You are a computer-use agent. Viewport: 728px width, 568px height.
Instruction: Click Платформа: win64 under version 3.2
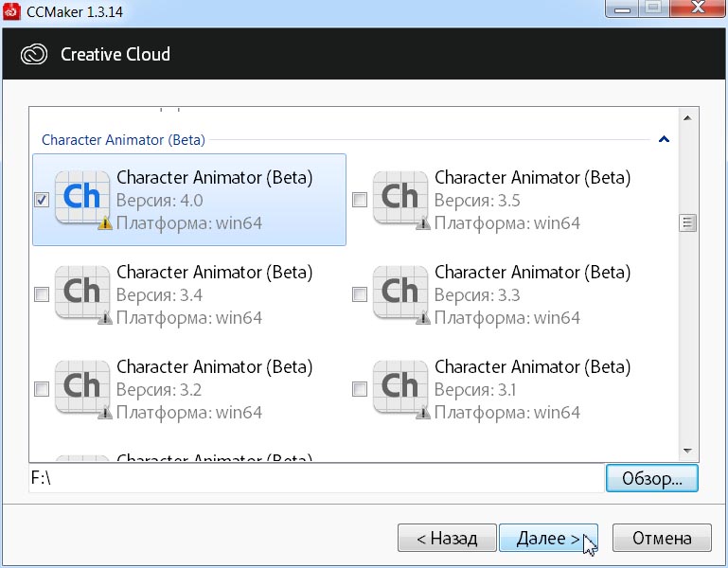coord(189,413)
